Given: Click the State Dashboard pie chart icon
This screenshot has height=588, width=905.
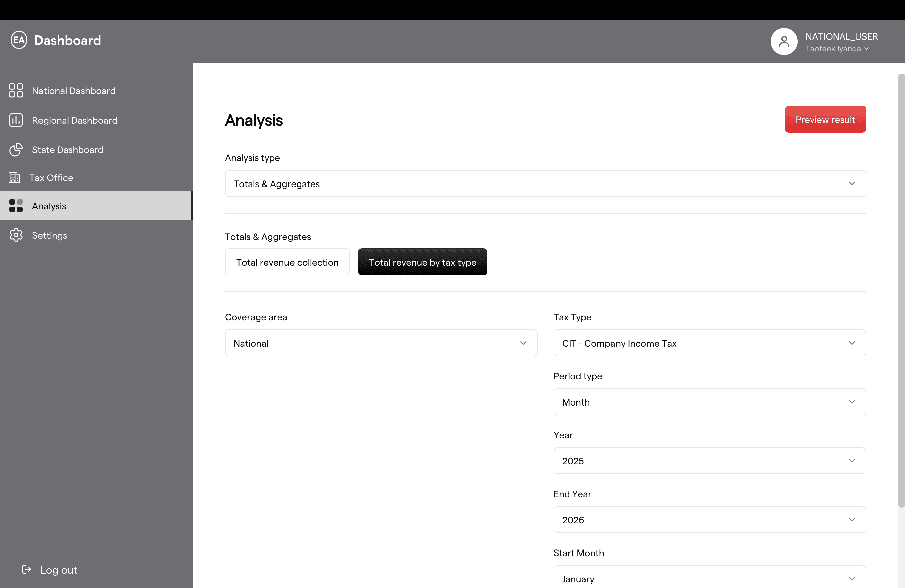Looking at the screenshot, I should tap(16, 150).
